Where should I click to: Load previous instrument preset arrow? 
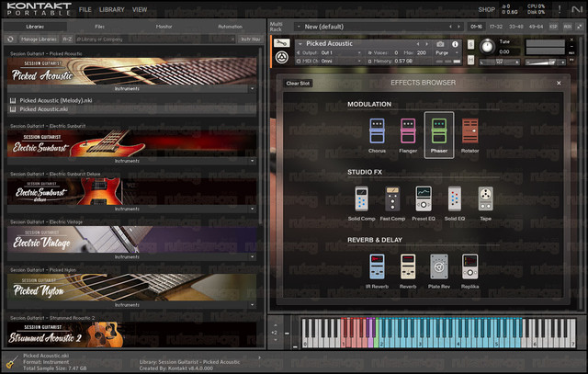click(x=418, y=44)
